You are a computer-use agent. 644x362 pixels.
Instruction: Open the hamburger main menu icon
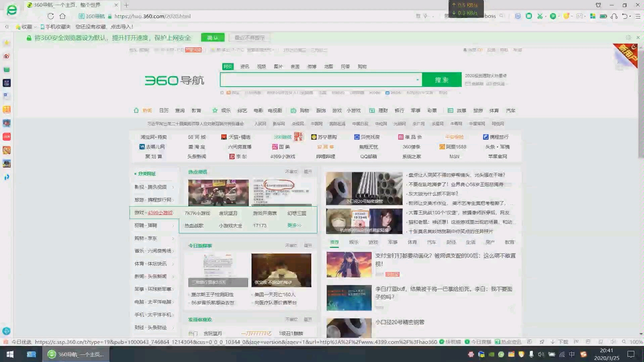(x=638, y=16)
